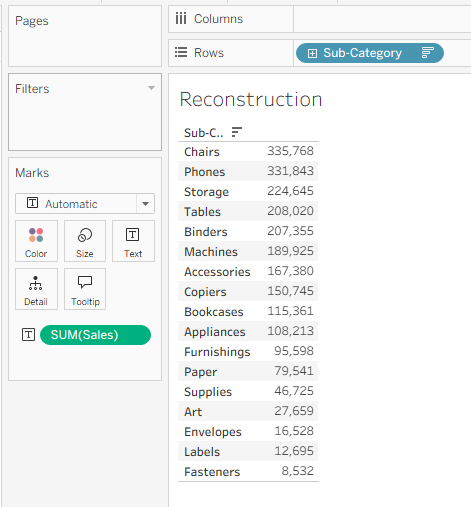The height and width of the screenshot is (507, 471).
Task: Open the Size marks card
Action: click(x=85, y=241)
